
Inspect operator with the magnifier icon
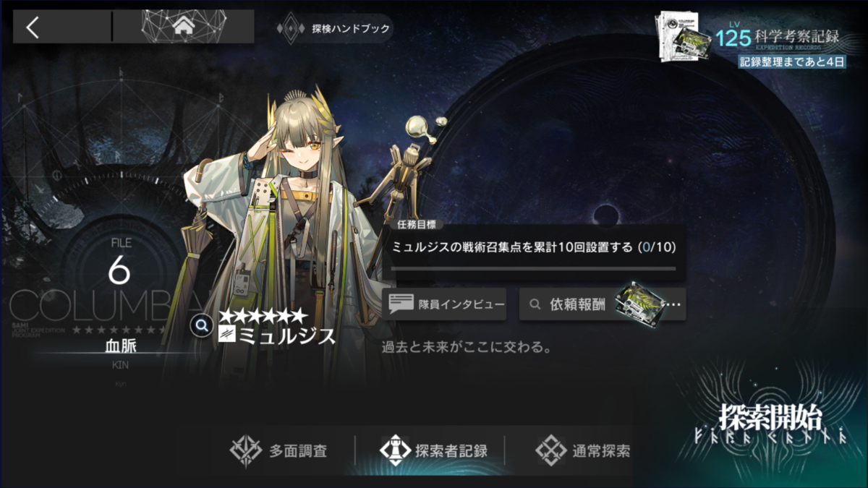pyautogui.click(x=201, y=325)
